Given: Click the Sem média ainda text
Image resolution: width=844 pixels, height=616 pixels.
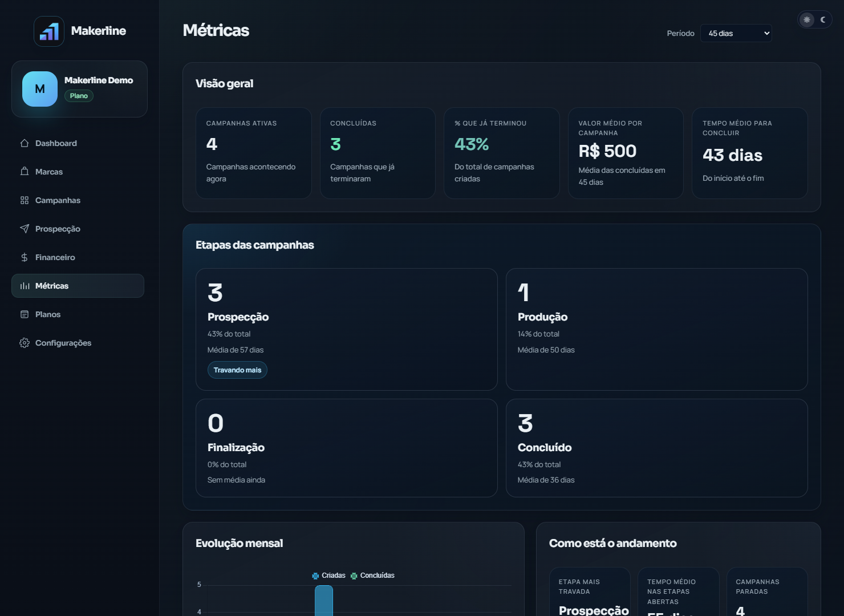Looking at the screenshot, I should point(236,480).
